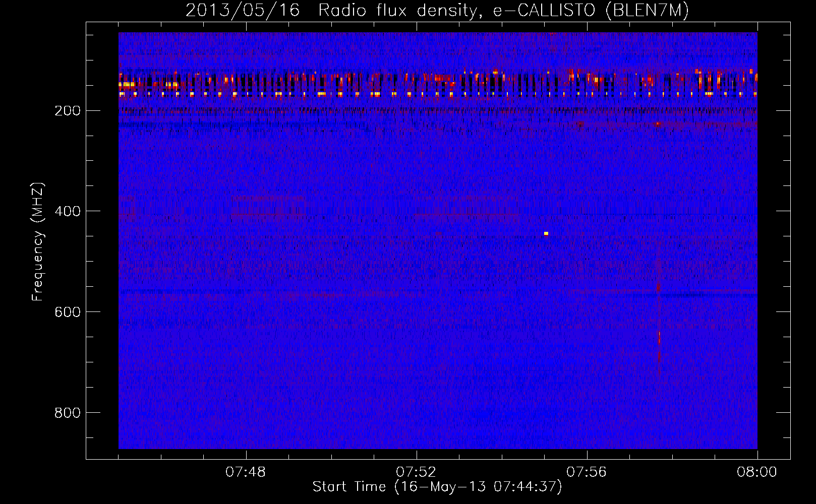
Task: Click the "Frequency (MHZ)" axis label
Action: (38, 242)
